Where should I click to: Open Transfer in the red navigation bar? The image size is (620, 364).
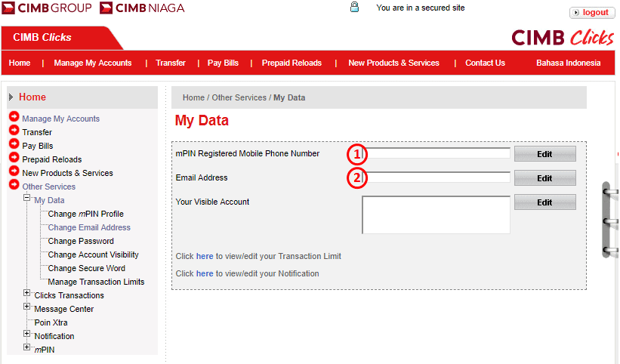coord(171,63)
